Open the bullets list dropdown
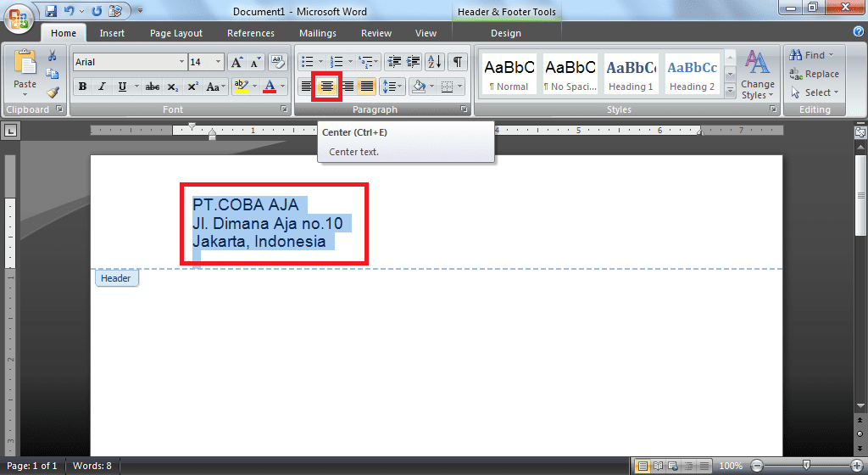The width and height of the screenshot is (868, 475). pos(320,62)
